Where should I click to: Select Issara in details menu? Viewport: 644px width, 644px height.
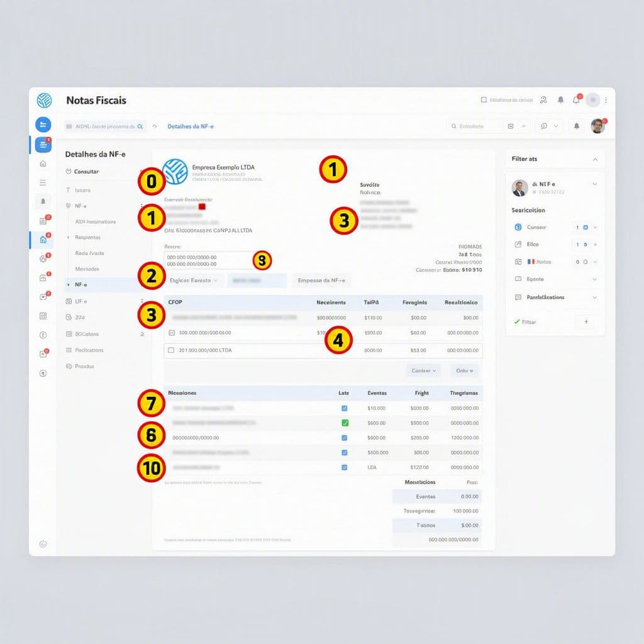[x=82, y=190]
